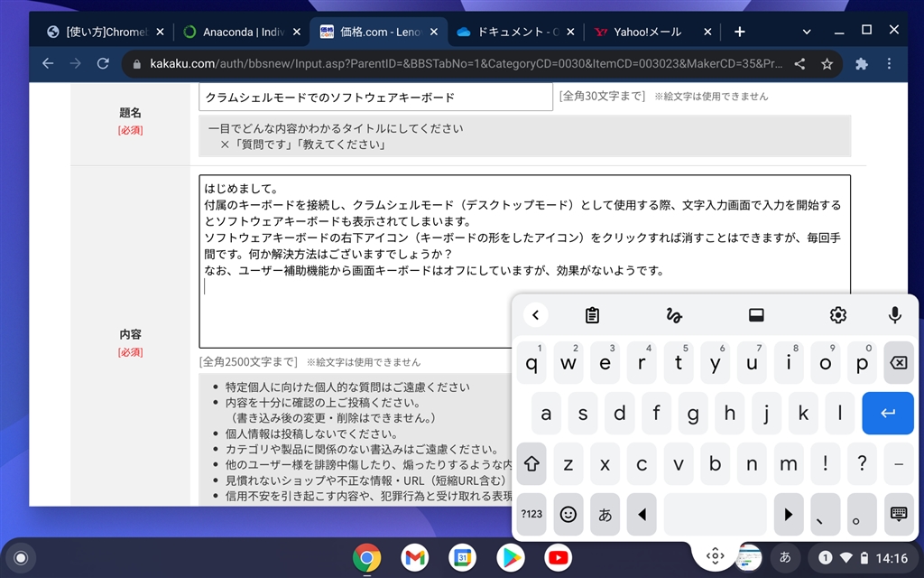
Task: Open Gmail from the shelf
Action: coord(415,558)
